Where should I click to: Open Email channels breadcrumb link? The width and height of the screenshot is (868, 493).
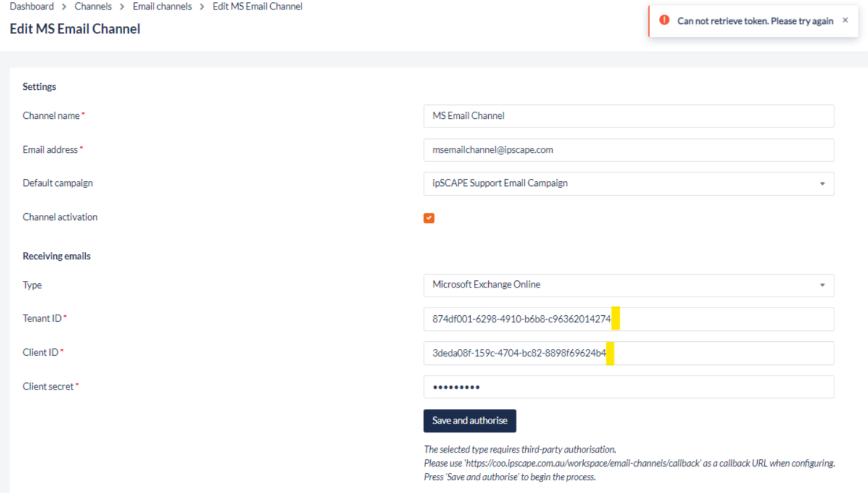pos(162,6)
